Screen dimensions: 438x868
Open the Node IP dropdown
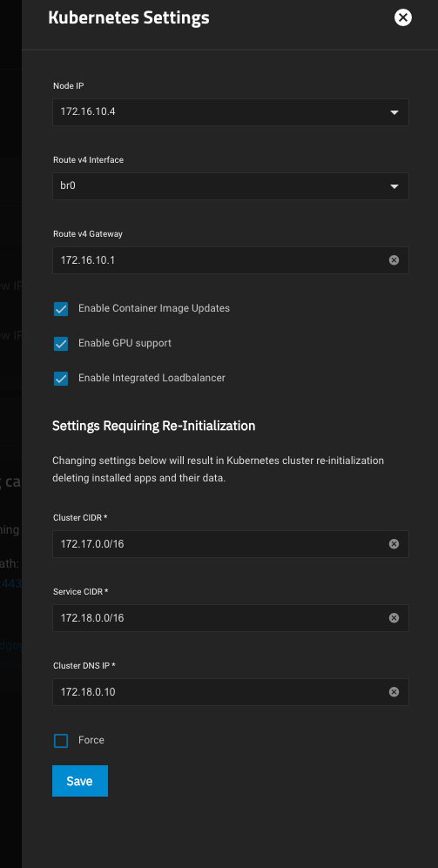(x=231, y=112)
